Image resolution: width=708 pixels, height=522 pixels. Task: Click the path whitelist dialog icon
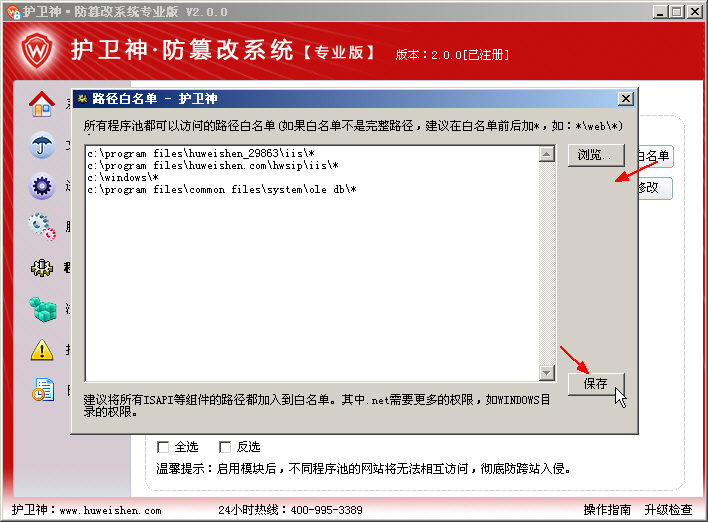tap(82, 98)
